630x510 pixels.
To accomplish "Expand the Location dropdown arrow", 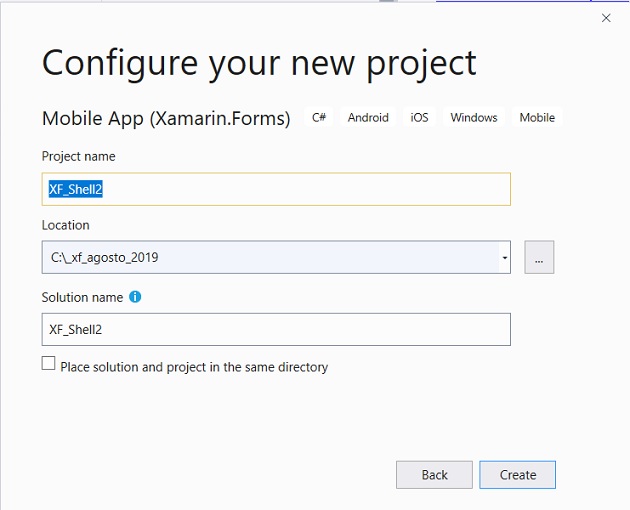I will (x=505, y=258).
